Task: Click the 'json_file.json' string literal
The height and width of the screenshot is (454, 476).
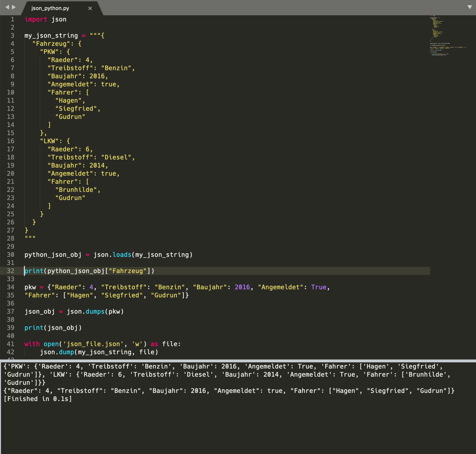Action: [x=92, y=344]
